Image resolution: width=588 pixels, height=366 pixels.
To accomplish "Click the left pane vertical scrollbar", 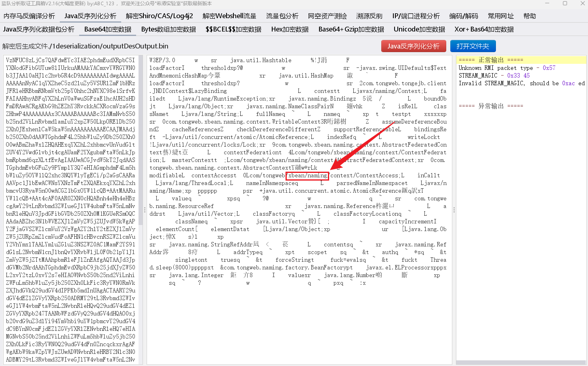I will tap(141, 141).
